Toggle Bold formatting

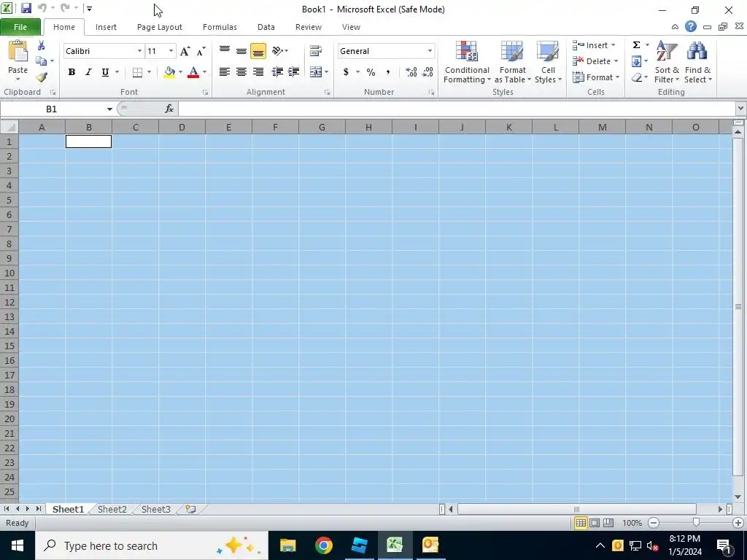click(71, 72)
